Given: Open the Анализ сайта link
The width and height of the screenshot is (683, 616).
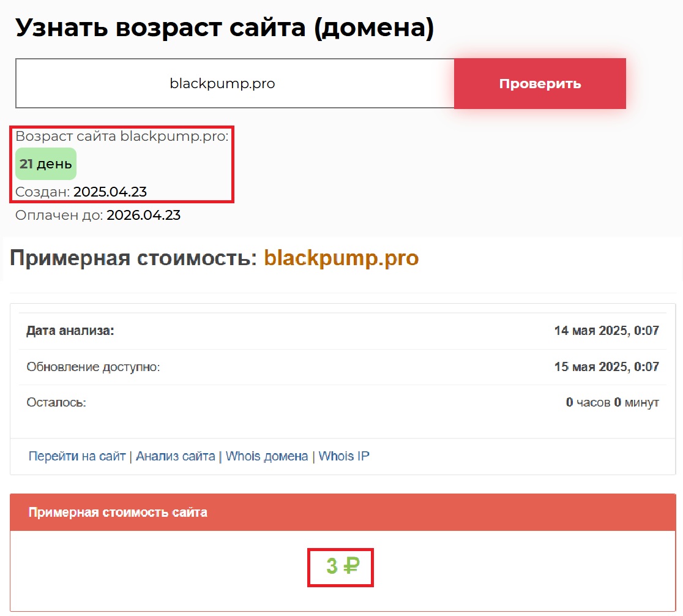Looking at the screenshot, I should 175,456.
